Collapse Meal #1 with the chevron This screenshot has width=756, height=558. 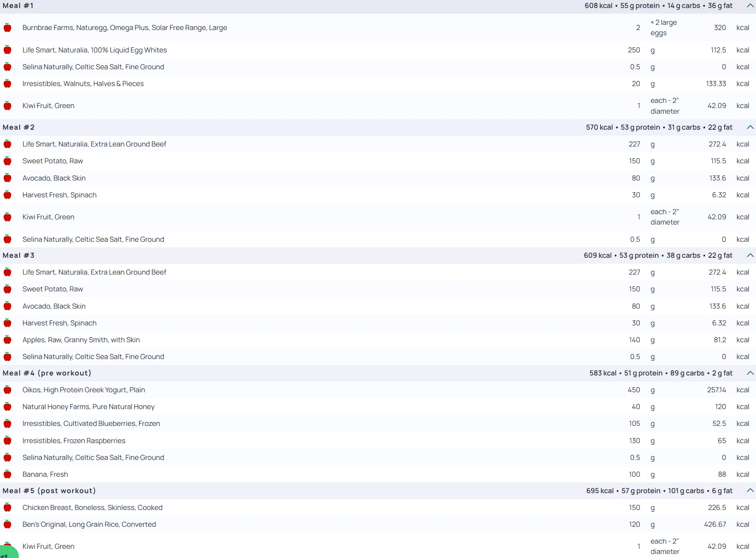750,6
